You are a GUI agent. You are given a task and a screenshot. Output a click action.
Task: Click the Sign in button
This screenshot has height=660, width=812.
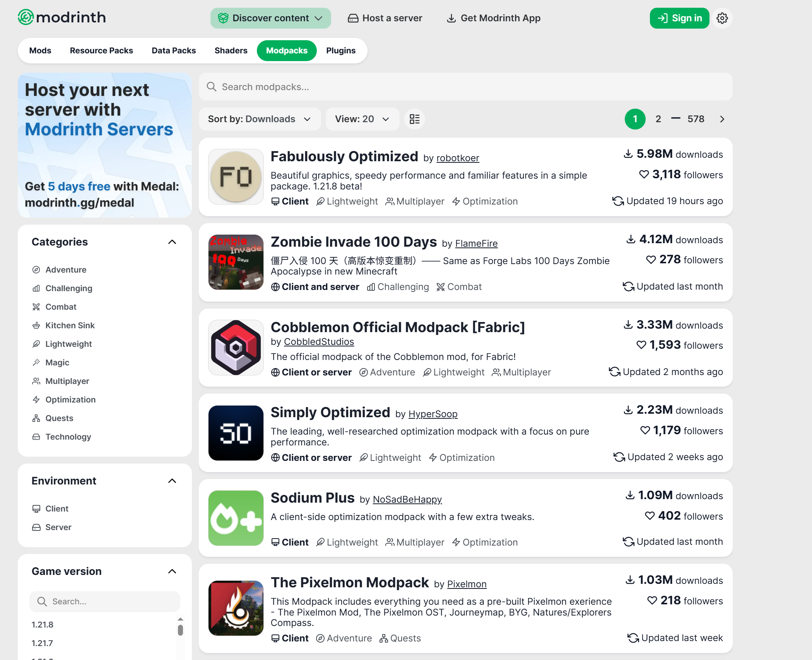point(679,18)
